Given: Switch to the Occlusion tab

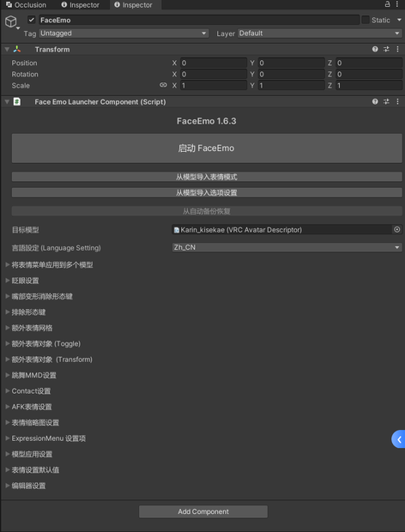Looking at the screenshot, I should tap(26, 5).
